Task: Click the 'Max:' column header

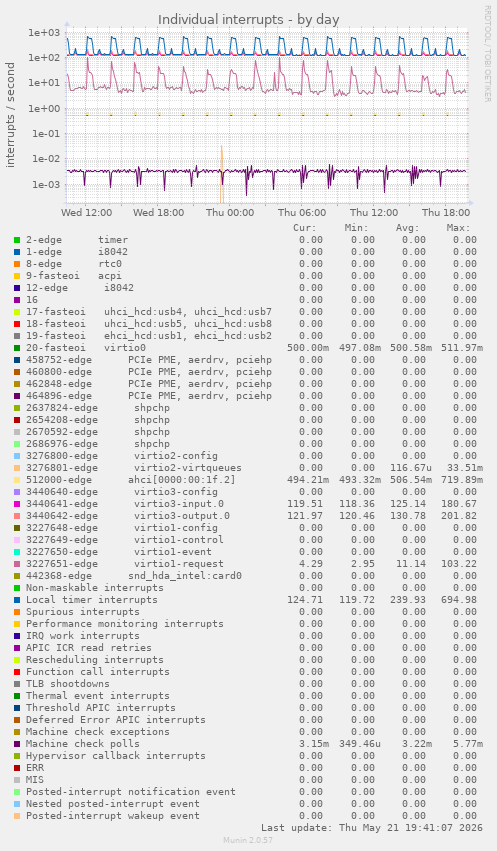Action: [458, 228]
